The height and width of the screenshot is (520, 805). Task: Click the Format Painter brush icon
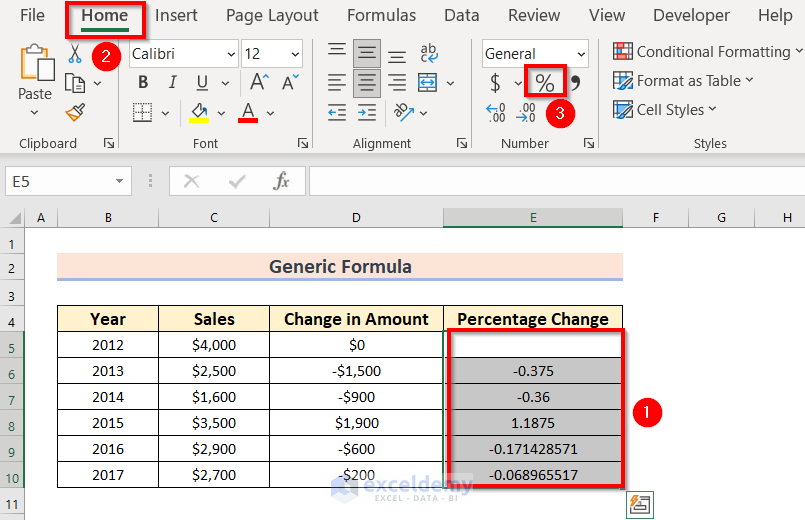pyautogui.click(x=74, y=111)
